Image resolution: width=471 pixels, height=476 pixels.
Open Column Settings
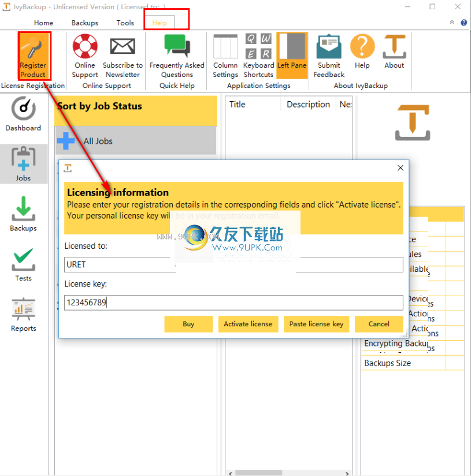(x=225, y=56)
